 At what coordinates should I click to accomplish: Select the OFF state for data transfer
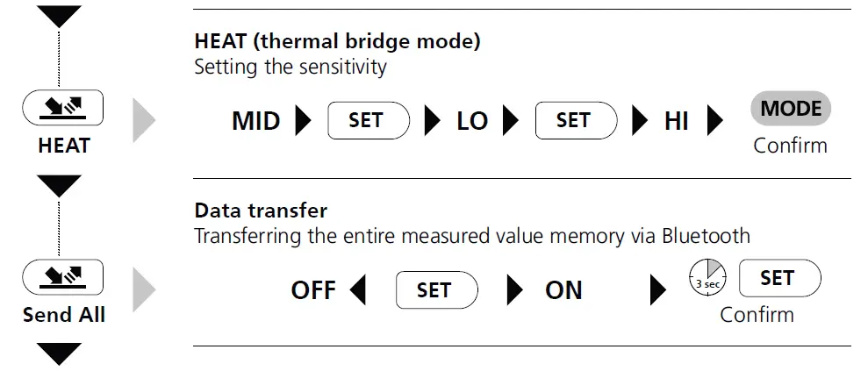313,290
